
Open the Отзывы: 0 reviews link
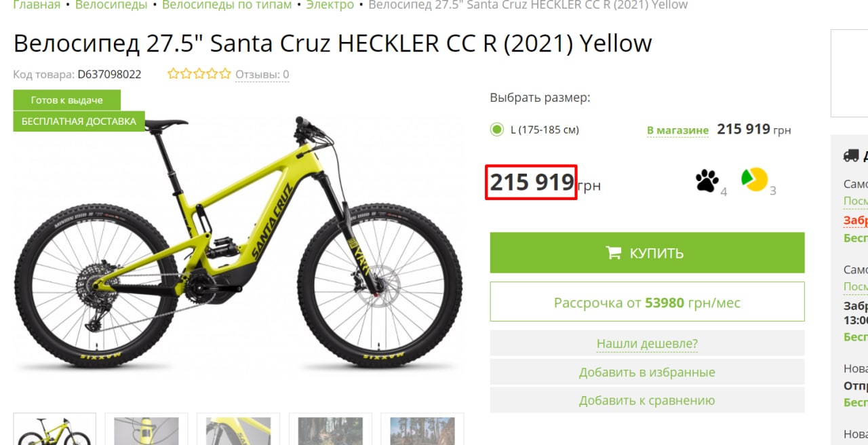click(x=262, y=75)
